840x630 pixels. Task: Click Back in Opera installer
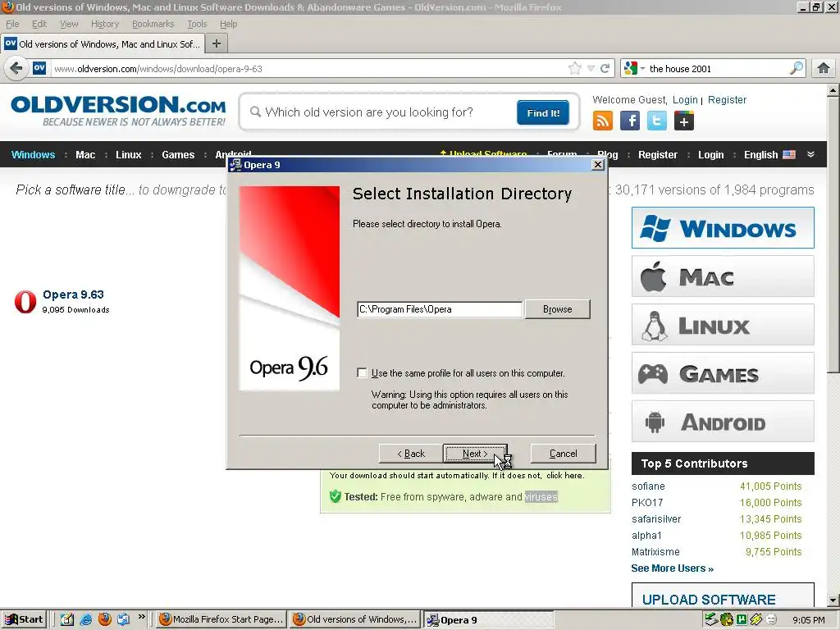click(411, 454)
